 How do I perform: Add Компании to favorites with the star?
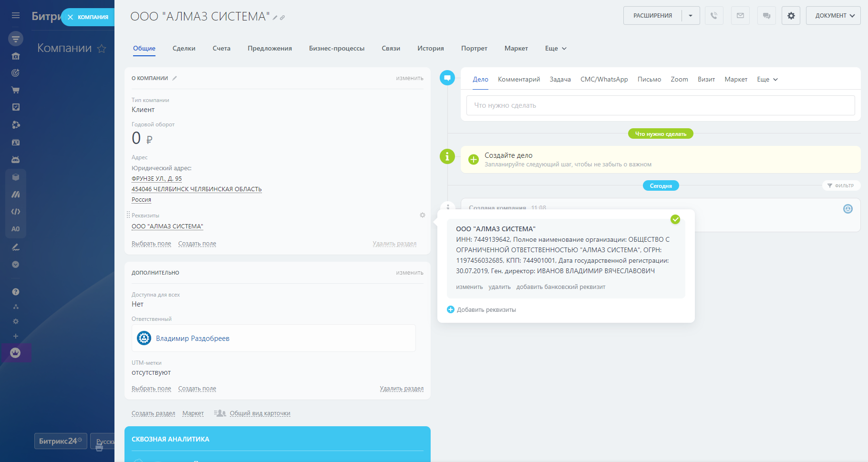pyautogui.click(x=102, y=48)
